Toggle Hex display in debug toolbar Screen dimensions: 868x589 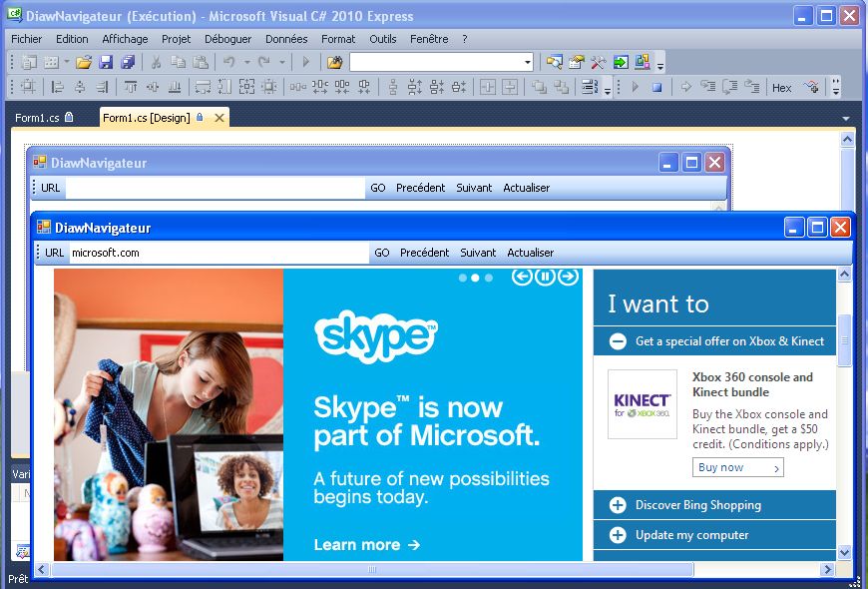[x=781, y=88]
